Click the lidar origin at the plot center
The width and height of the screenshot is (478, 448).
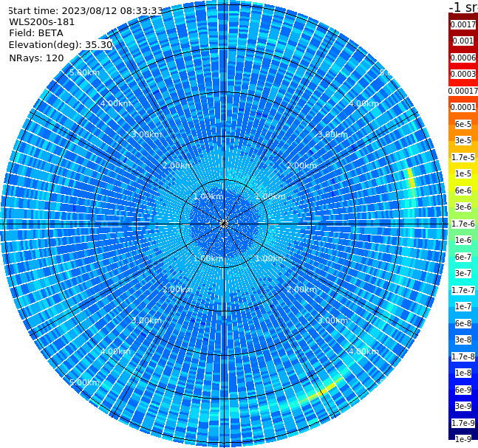pyautogui.click(x=224, y=224)
